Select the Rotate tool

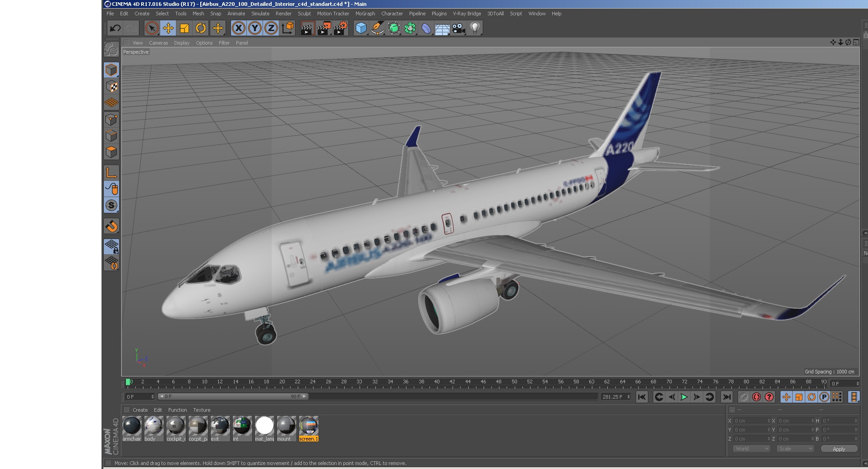(x=201, y=28)
